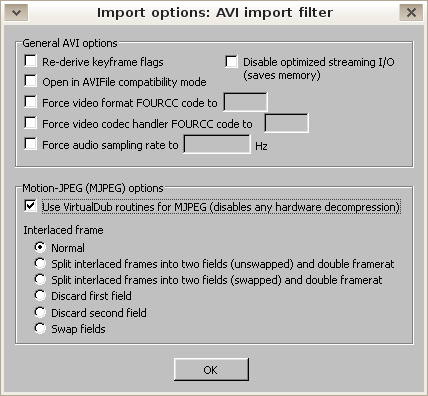Click the Import options title bar
The image size is (428, 396).
(214, 13)
